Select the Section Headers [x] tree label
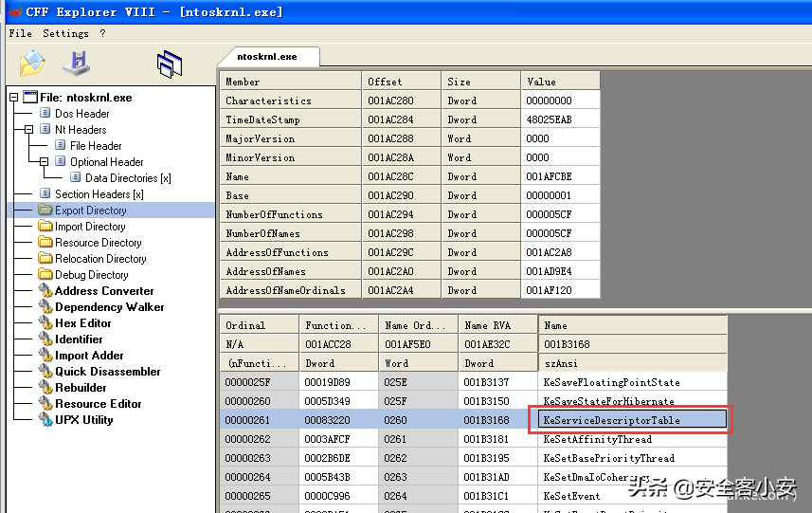The image size is (812, 513). tap(99, 193)
